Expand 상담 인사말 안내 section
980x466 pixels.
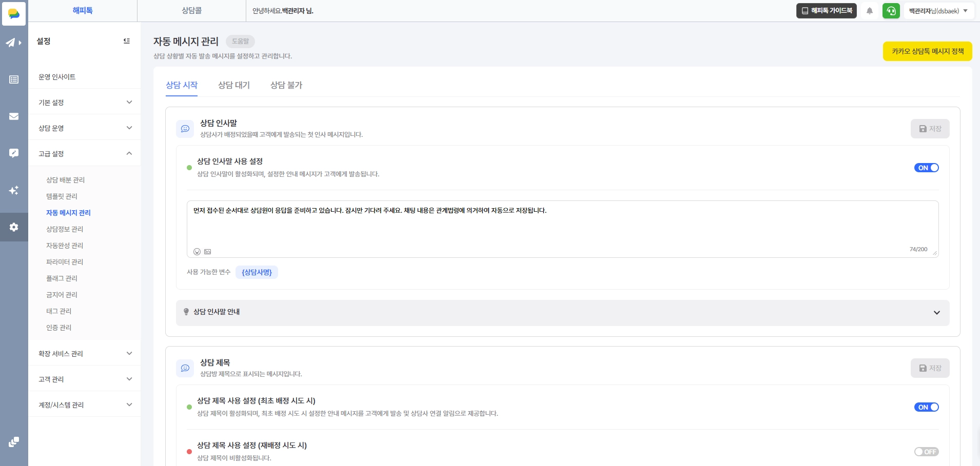click(x=562, y=313)
